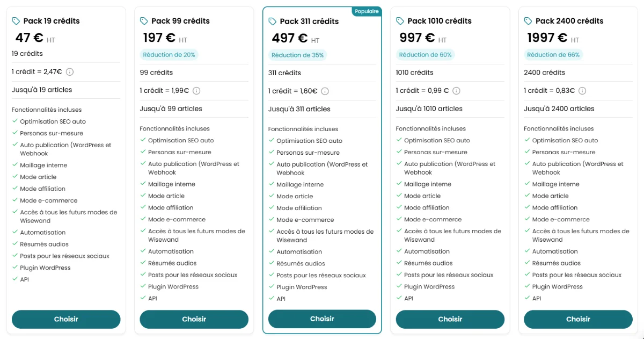Image resolution: width=644 pixels, height=339 pixels.
Task: Click the tag icon beside Pack 99 crédits
Action: click(143, 20)
